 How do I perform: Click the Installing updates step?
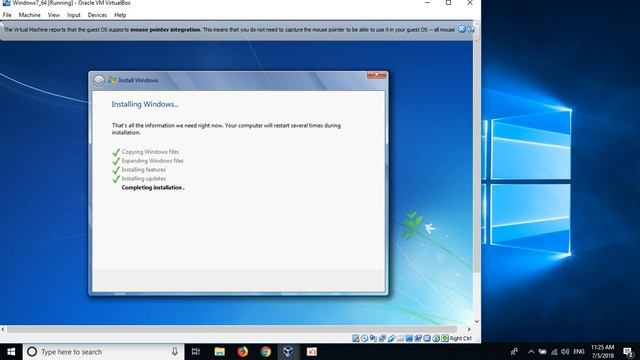143,179
